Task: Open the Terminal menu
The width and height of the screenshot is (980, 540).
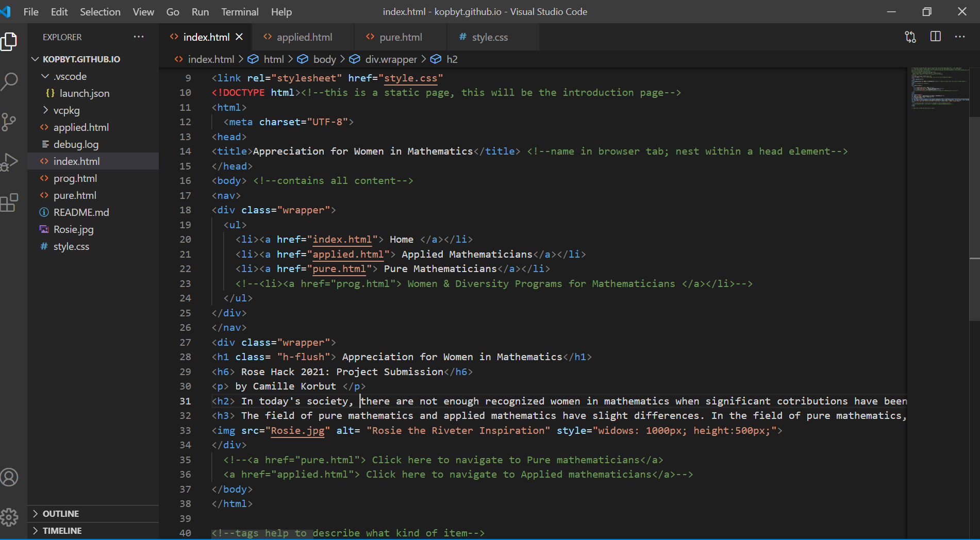Action: click(240, 12)
